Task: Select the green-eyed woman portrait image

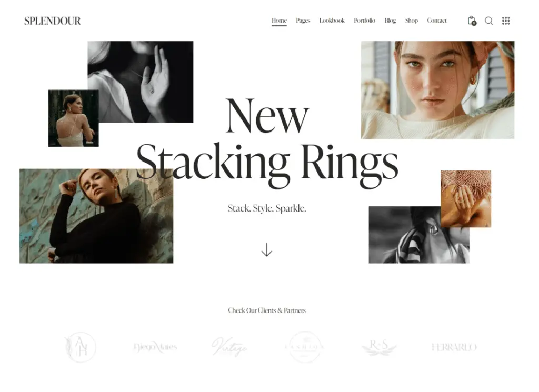Action: 437,90
